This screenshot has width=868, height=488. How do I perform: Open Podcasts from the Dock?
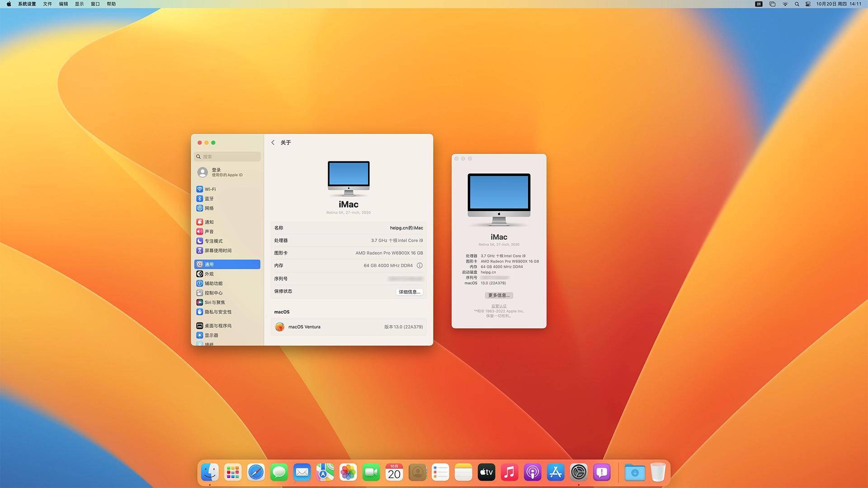pos(533,473)
